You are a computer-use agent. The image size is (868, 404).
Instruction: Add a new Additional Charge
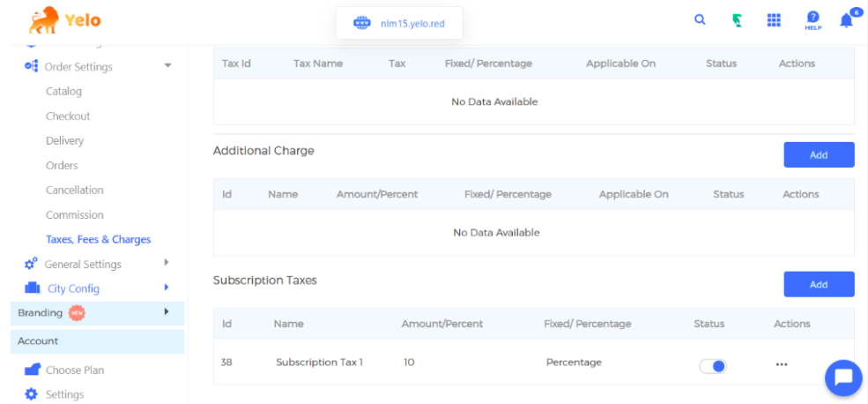(x=818, y=154)
